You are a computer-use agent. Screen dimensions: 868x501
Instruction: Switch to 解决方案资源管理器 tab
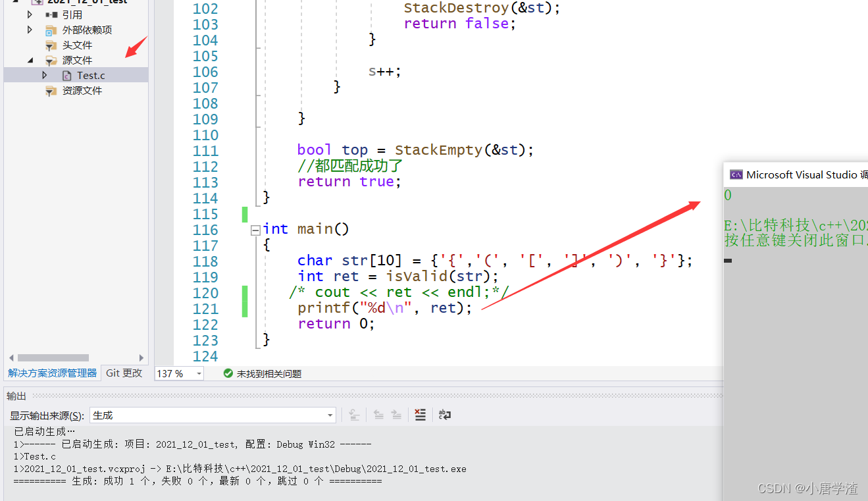[x=52, y=373]
